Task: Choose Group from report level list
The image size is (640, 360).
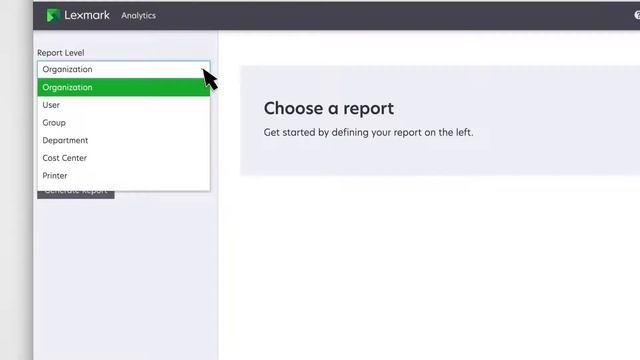Action: click(124, 122)
